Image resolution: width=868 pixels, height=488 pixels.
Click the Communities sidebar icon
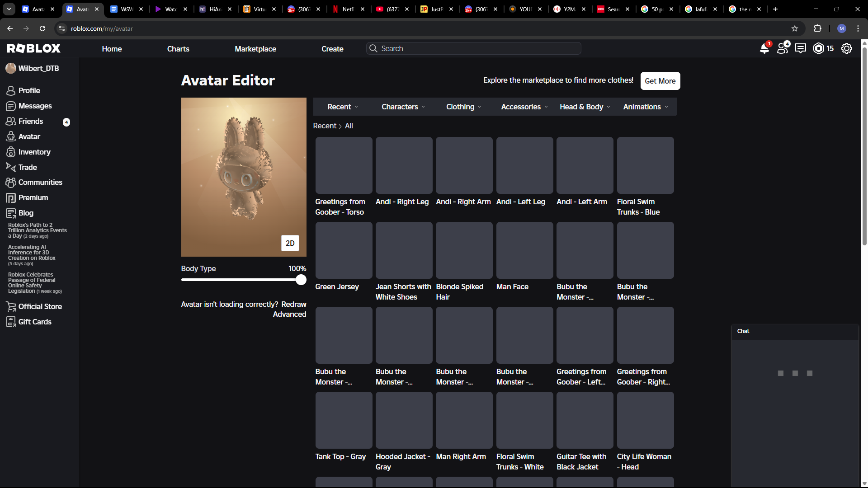[x=11, y=183]
